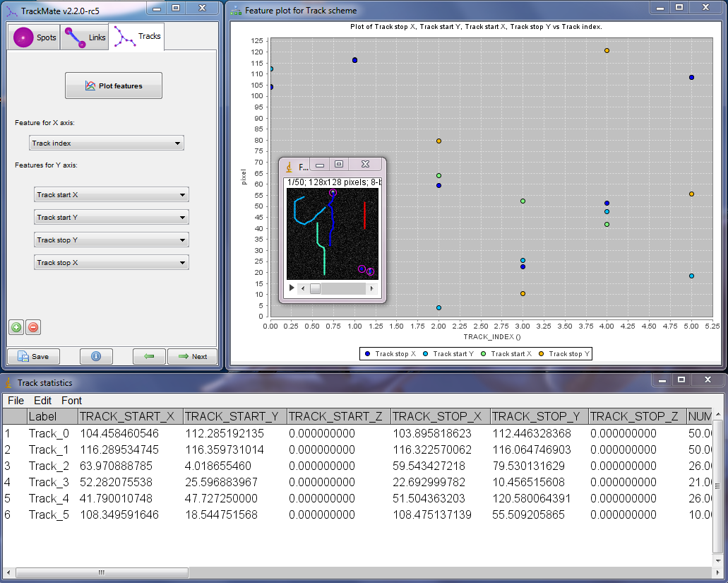Click the TRACK_STOP_Z column header

(638, 416)
